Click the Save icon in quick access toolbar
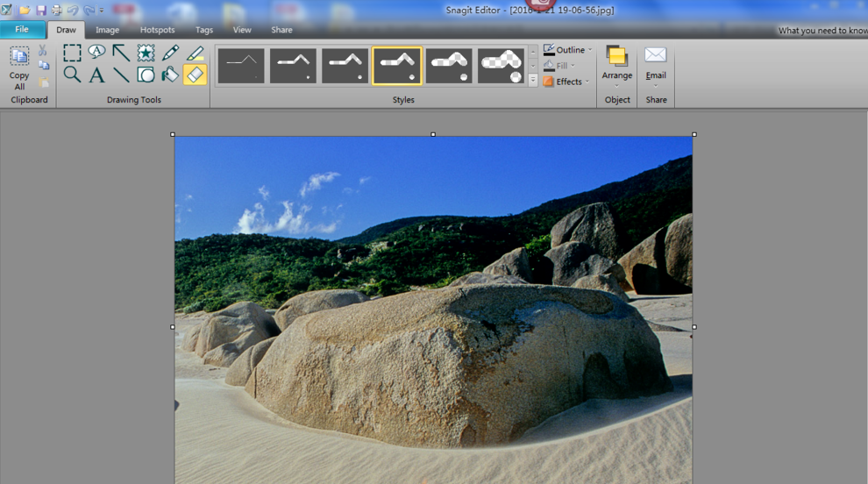 click(40, 10)
